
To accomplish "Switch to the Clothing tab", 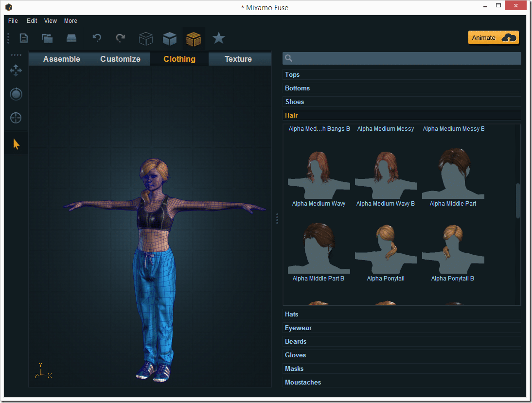I will click(x=179, y=59).
